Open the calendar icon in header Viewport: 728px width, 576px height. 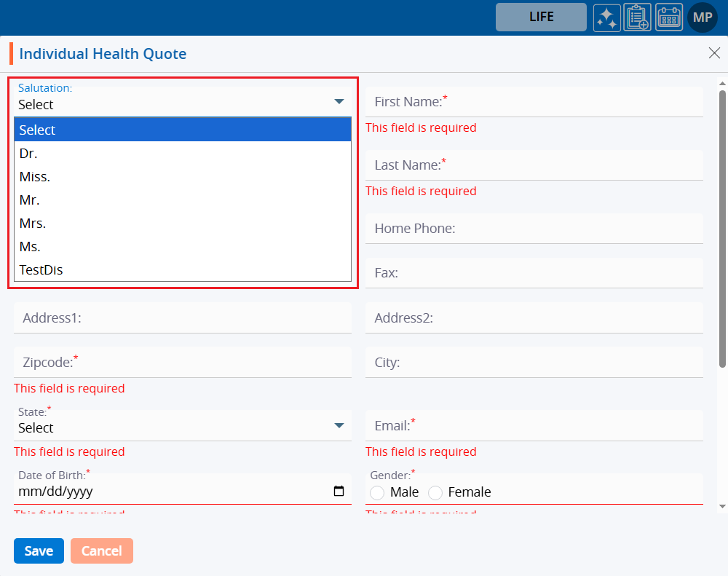(668, 17)
